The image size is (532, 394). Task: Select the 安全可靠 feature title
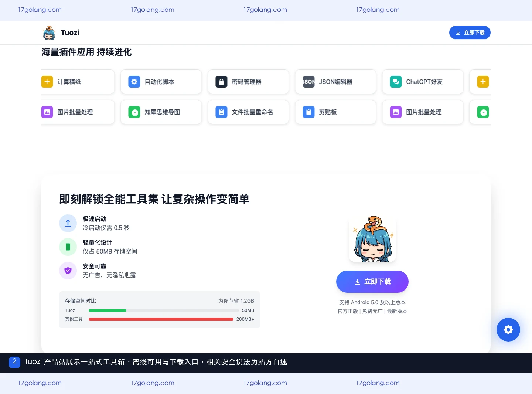coord(95,266)
